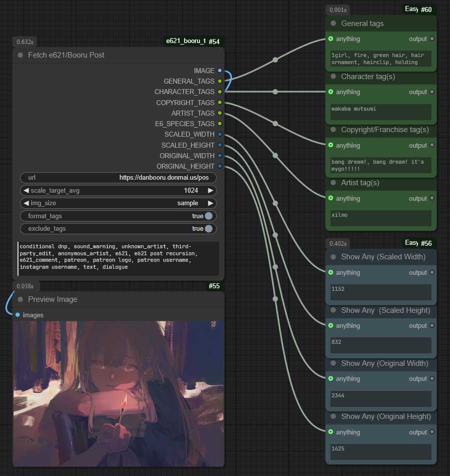The height and width of the screenshot is (476, 450).
Task: Click the anything input socket on General tags
Action: [331, 39]
